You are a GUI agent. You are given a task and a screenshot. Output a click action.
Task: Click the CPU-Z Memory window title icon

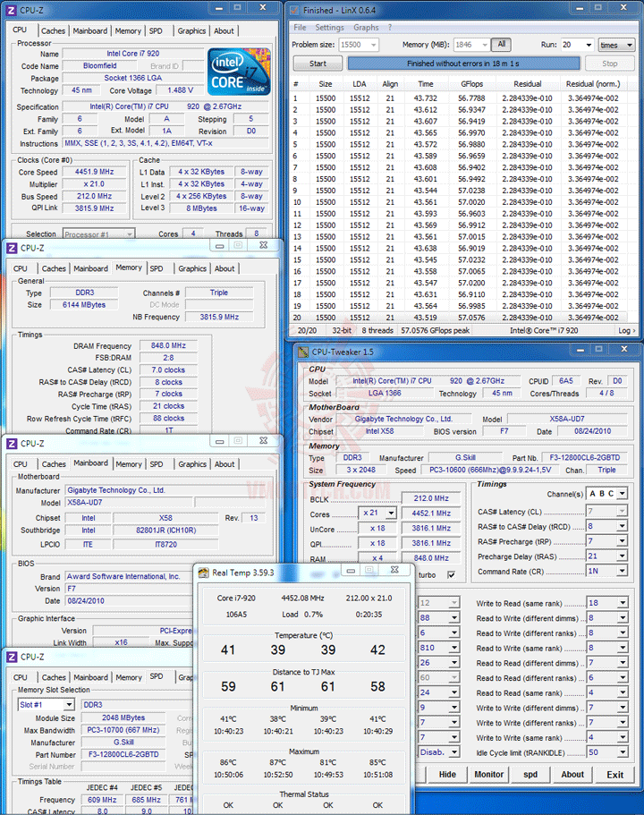[12, 248]
